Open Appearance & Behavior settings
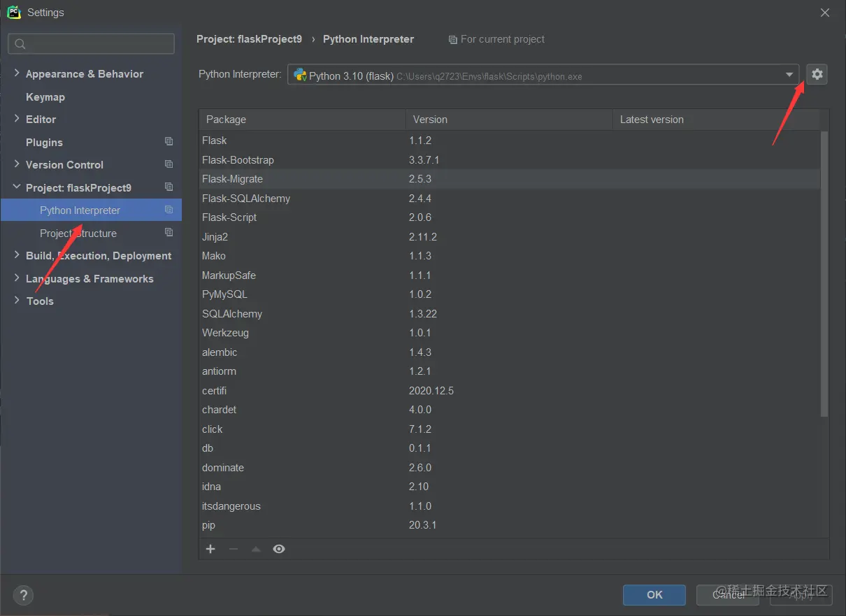 pos(85,74)
